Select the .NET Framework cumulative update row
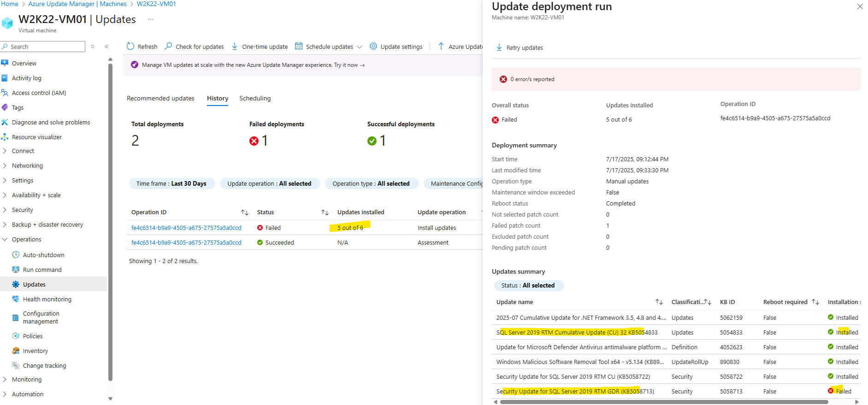 coord(676,317)
